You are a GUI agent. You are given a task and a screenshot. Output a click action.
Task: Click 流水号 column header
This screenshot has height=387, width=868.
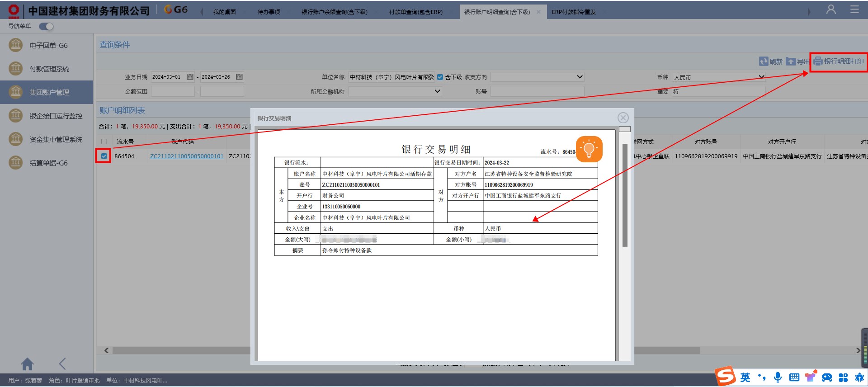click(x=125, y=142)
